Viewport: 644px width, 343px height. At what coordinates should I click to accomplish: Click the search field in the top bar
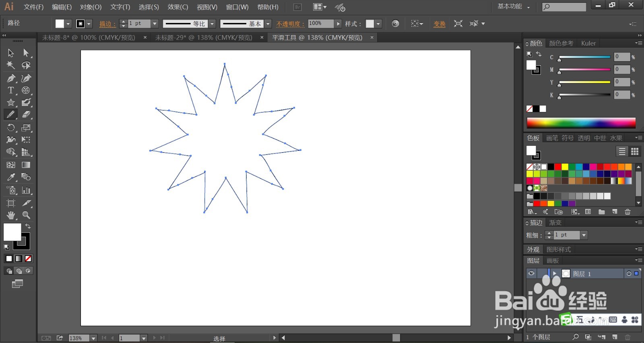coord(564,7)
